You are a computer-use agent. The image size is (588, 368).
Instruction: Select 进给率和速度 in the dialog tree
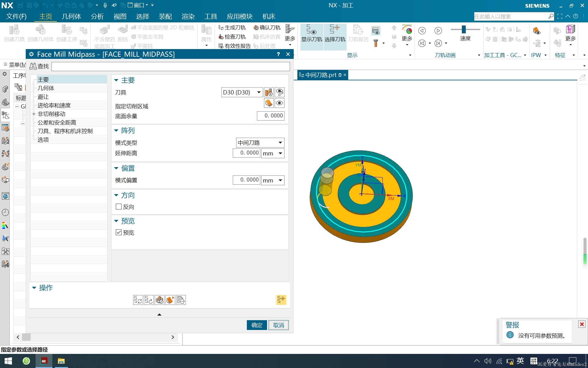click(x=54, y=105)
